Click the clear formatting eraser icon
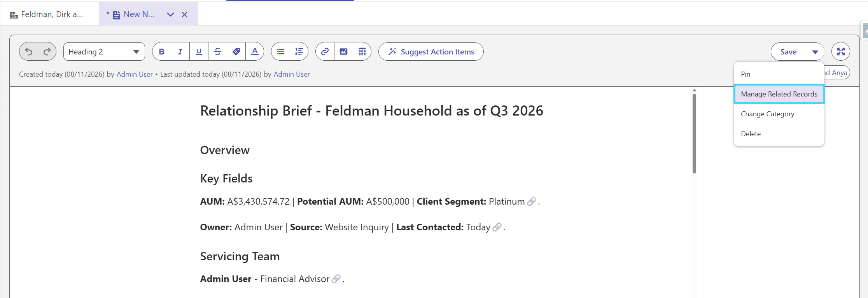 pyautogui.click(x=236, y=52)
